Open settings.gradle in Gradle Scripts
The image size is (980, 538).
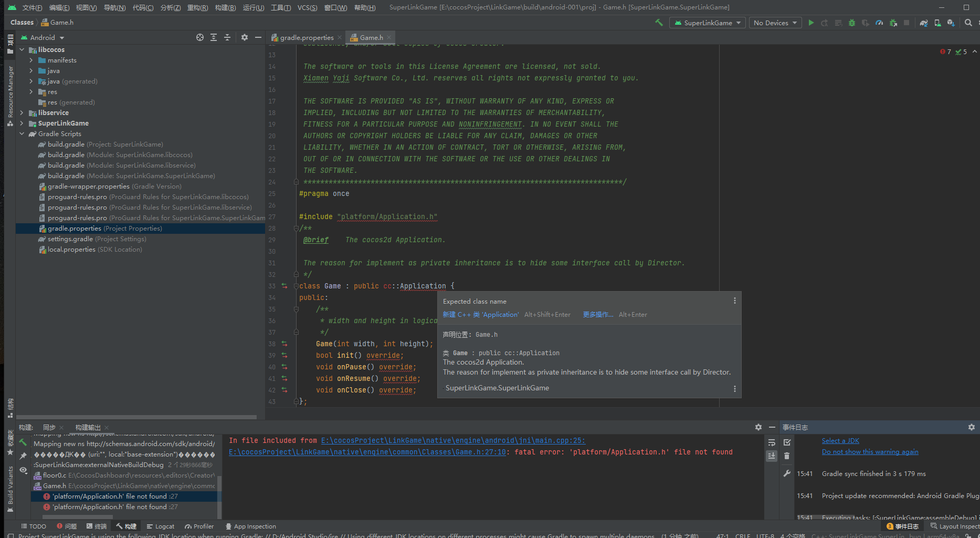pyautogui.click(x=70, y=239)
